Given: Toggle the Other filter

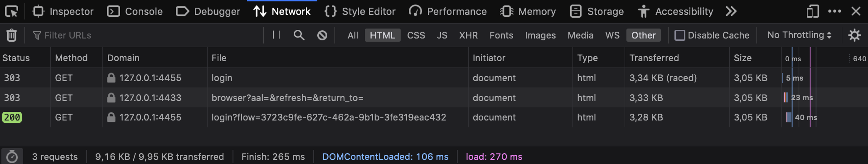Looking at the screenshot, I should [x=644, y=35].
